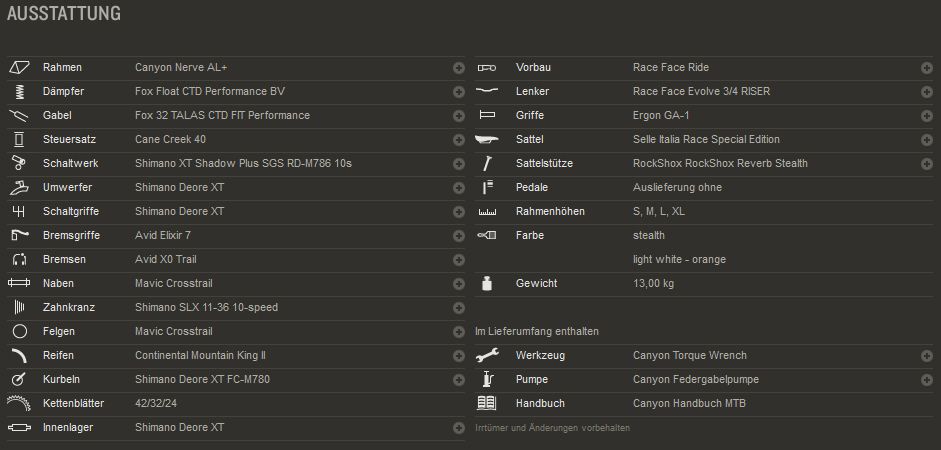This screenshot has width=941, height=450.
Task: Expand the Race Face Evolve Lenker row
Action: point(926,92)
